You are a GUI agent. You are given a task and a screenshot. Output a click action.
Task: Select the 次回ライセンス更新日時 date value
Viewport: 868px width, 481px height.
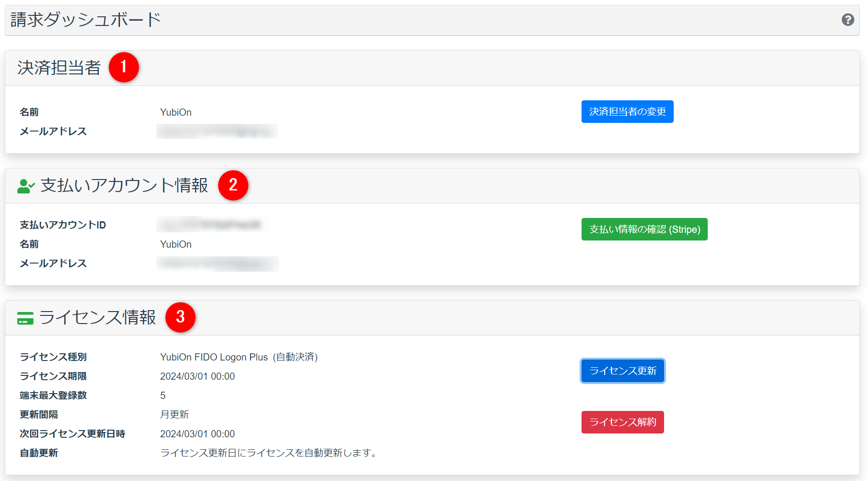coord(197,434)
